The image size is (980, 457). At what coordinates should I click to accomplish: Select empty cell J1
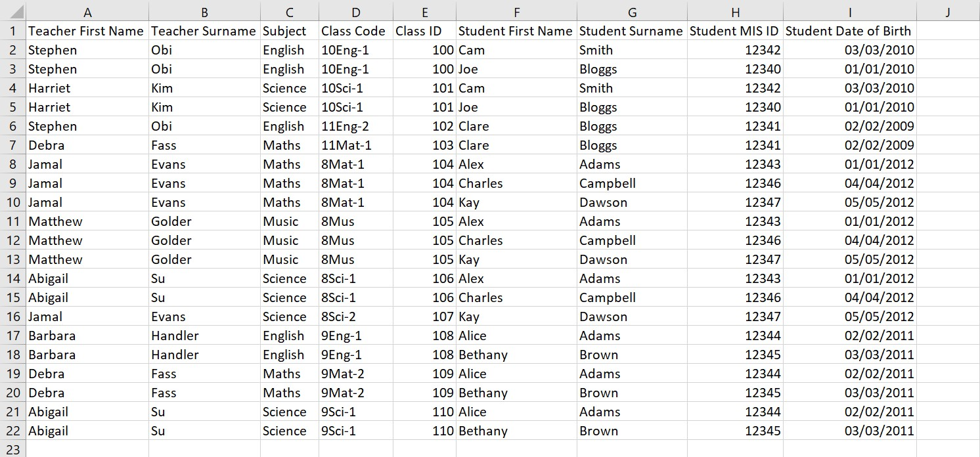tap(948, 31)
